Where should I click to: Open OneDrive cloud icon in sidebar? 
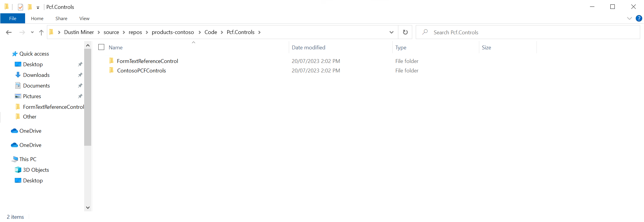coord(14,131)
